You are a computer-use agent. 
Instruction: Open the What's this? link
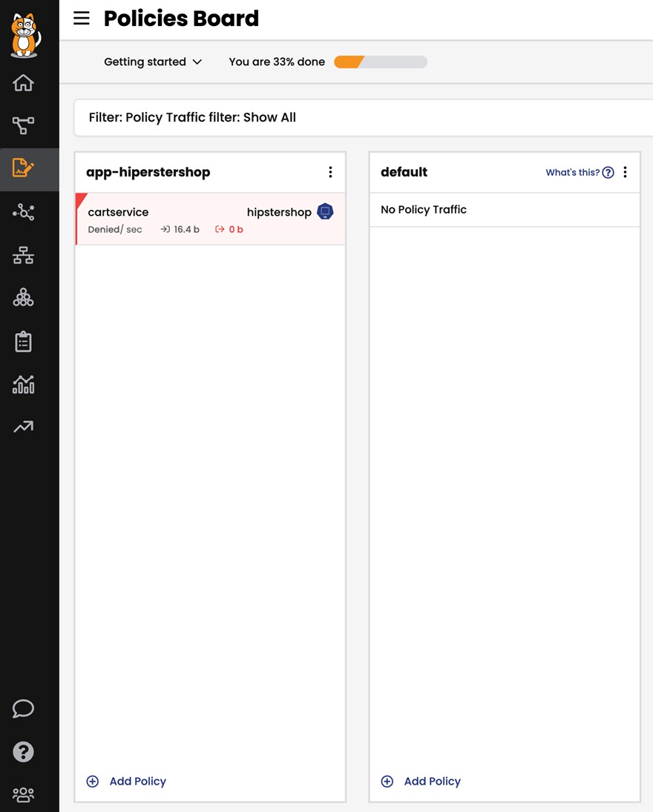(x=572, y=173)
